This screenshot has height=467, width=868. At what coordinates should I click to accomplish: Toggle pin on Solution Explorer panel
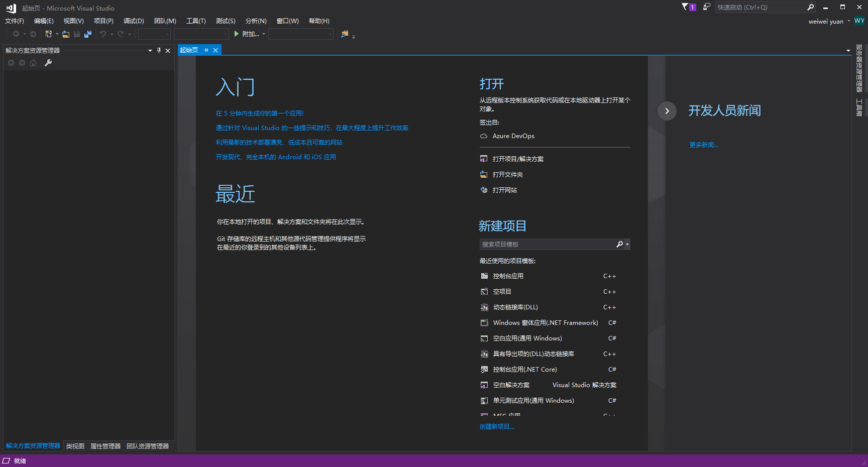(x=159, y=50)
